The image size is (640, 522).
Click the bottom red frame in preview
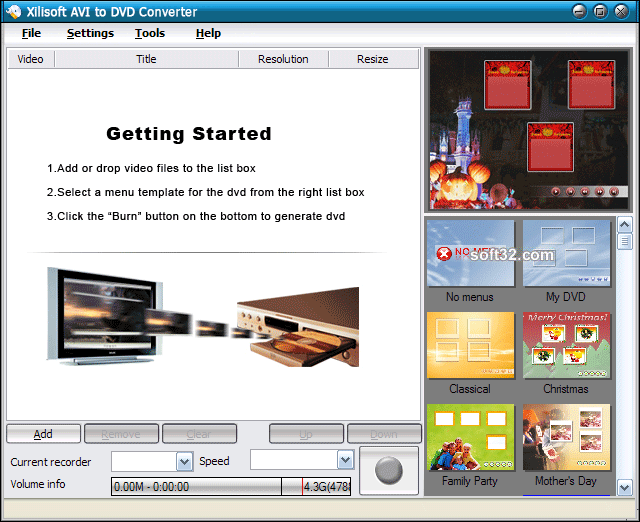pyautogui.click(x=550, y=147)
